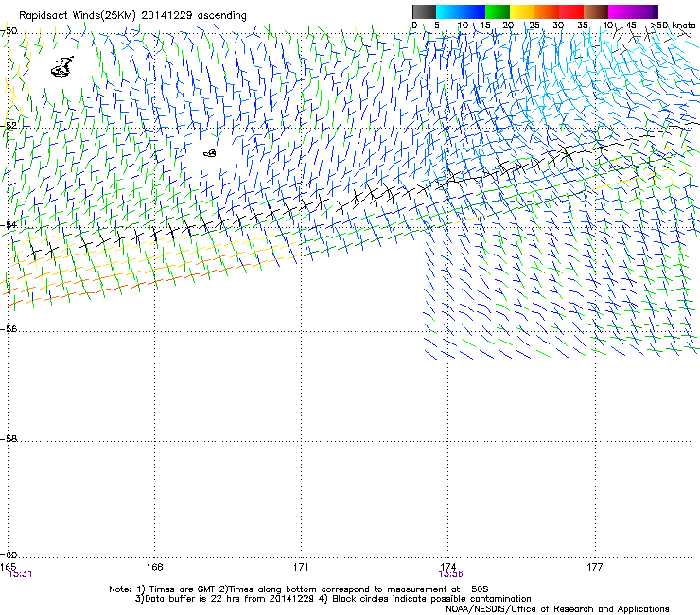Click the '174' longitude label

[x=447, y=567]
